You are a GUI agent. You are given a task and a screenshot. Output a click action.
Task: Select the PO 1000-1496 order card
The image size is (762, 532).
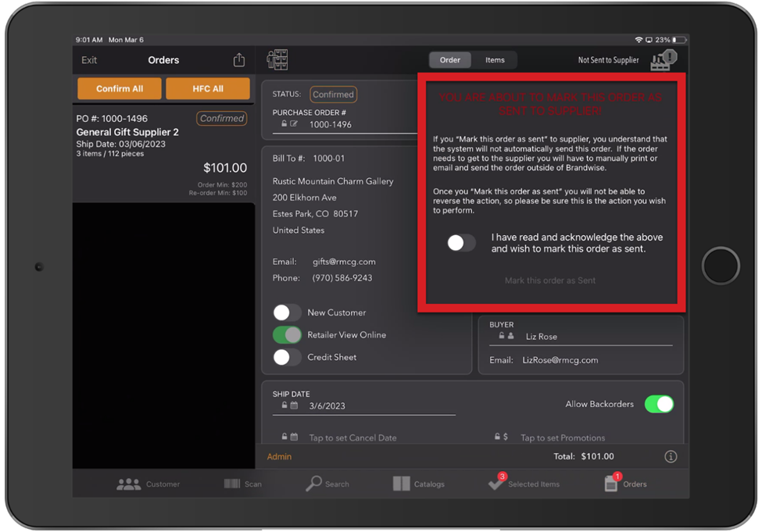tap(163, 154)
